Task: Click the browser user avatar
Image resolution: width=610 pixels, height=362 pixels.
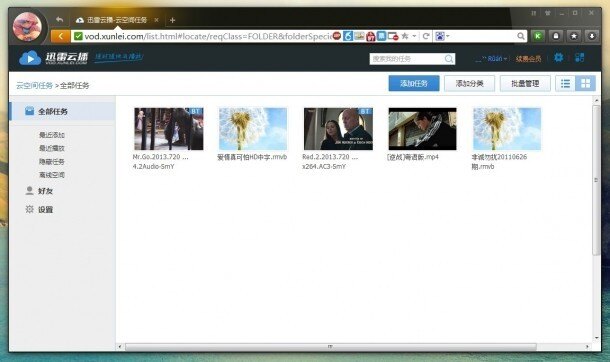Action: click(x=27, y=27)
